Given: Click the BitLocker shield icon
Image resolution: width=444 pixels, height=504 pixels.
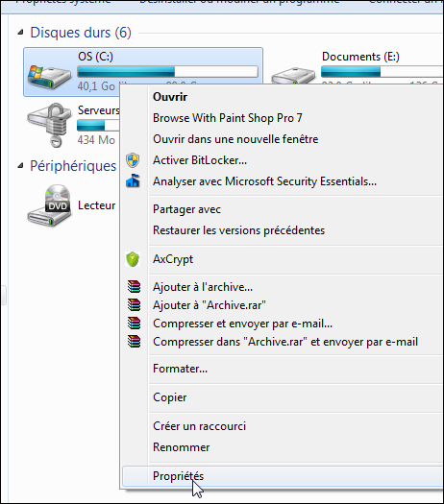Looking at the screenshot, I should tap(133, 160).
